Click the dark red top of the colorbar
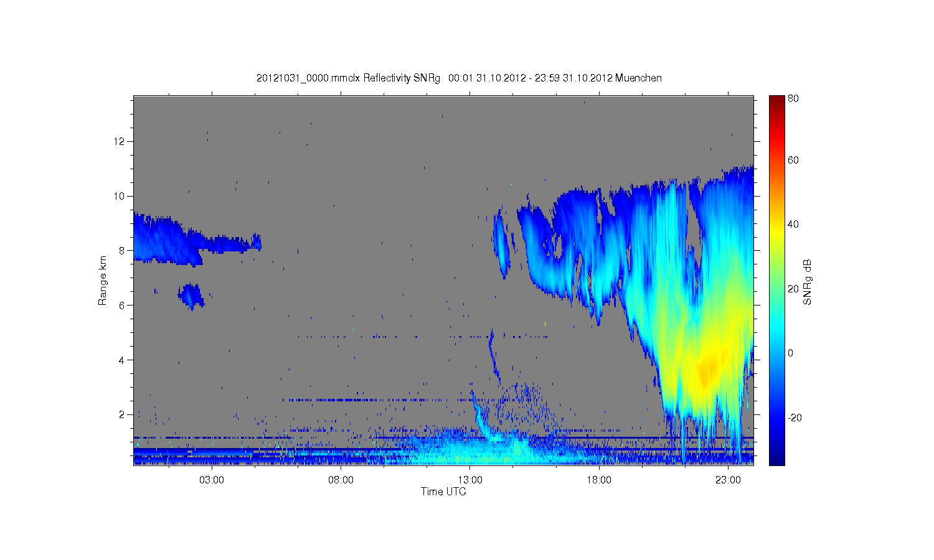Image resolution: width=934 pixels, height=560 pixels. (776, 103)
